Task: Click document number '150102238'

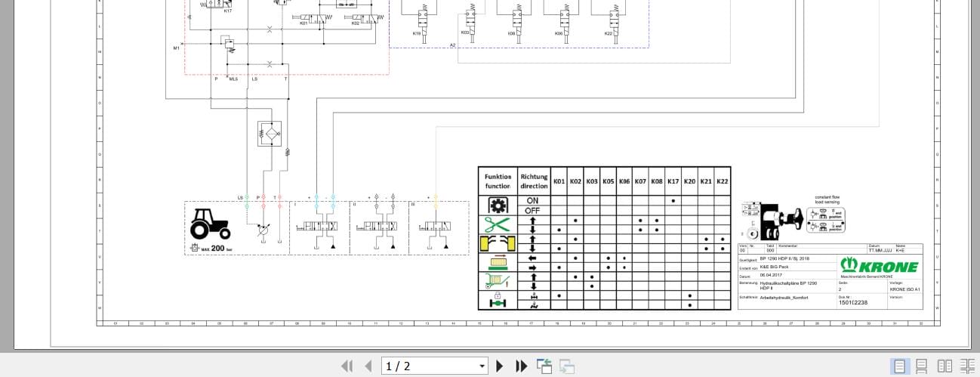Action: pyautogui.click(x=853, y=302)
